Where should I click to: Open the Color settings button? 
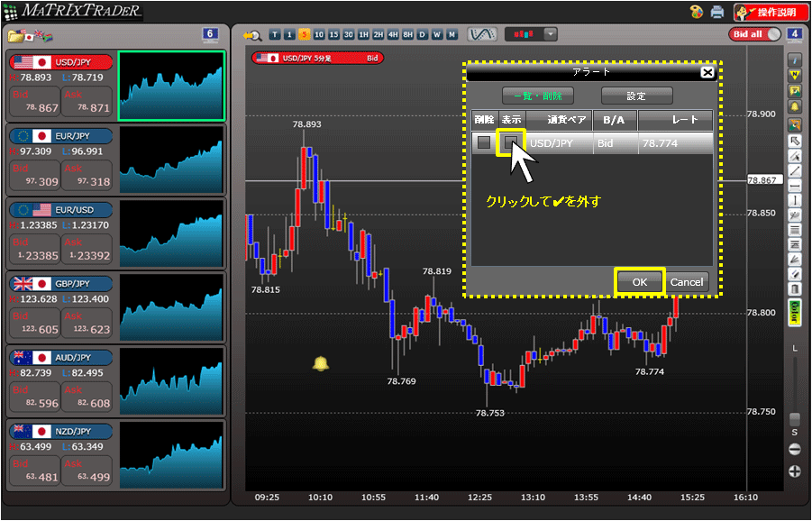[x=794, y=312]
